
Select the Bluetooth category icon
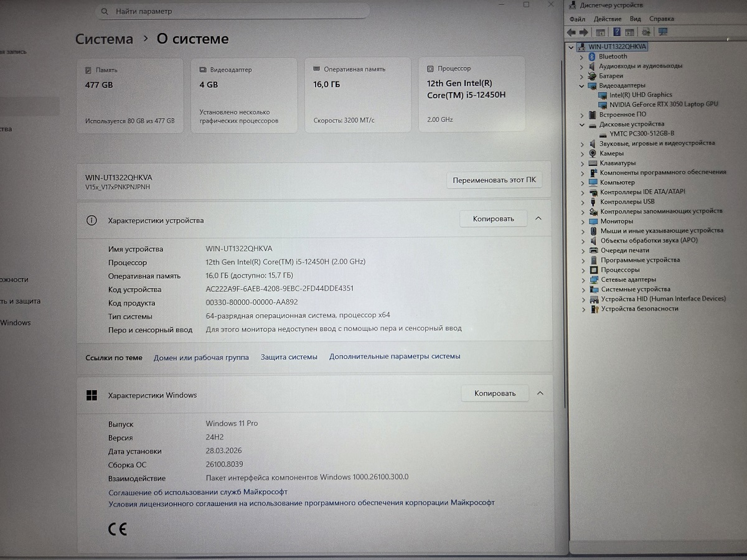coord(593,57)
